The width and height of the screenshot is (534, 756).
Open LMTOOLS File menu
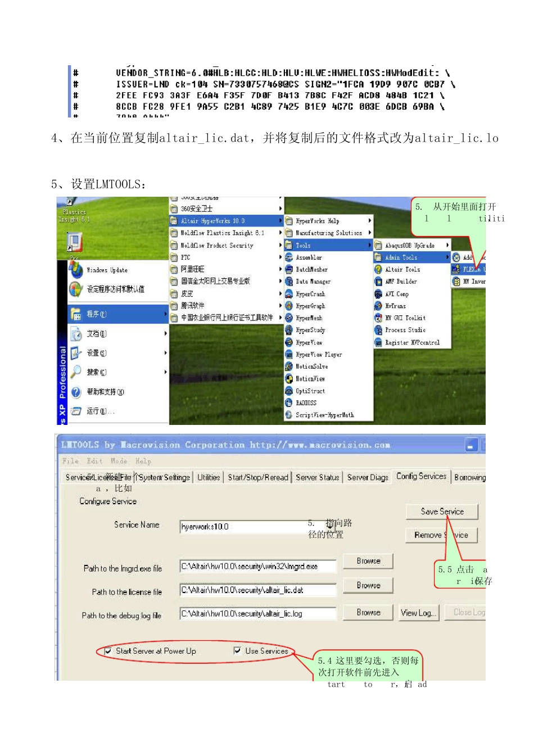click(x=70, y=461)
